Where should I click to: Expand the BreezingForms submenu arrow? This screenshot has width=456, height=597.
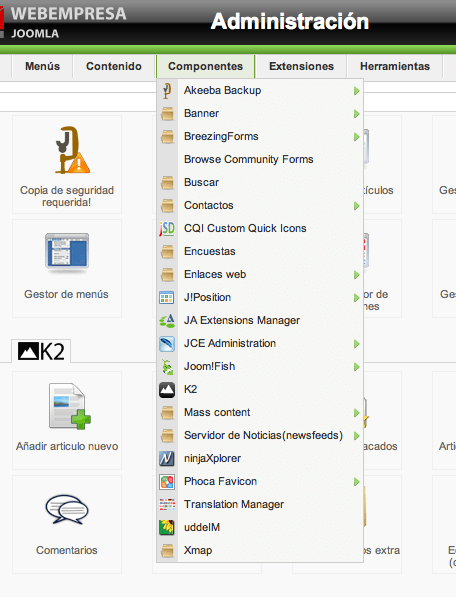357,137
